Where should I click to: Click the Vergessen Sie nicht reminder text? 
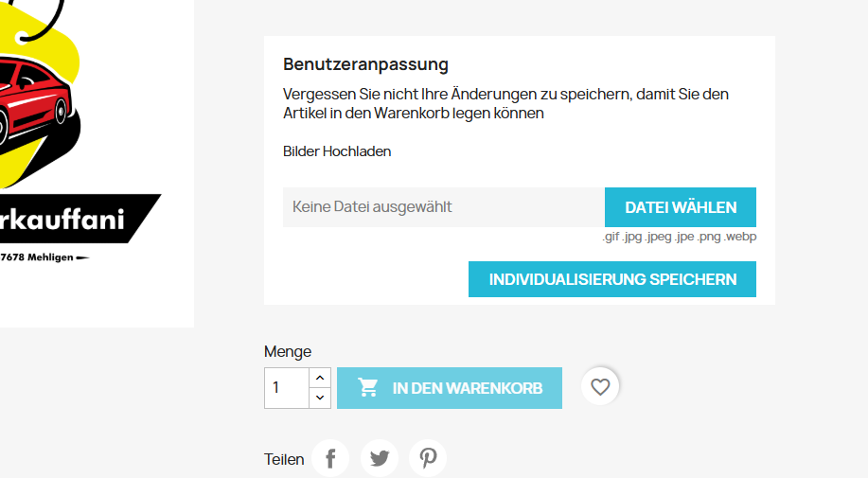tap(505, 103)
